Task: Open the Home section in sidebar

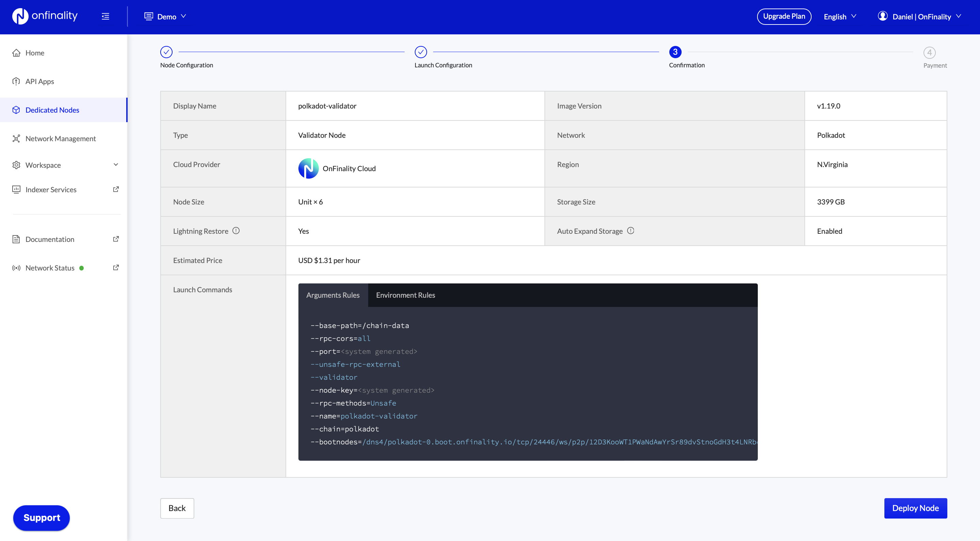Action: click(x=35, y=52)
